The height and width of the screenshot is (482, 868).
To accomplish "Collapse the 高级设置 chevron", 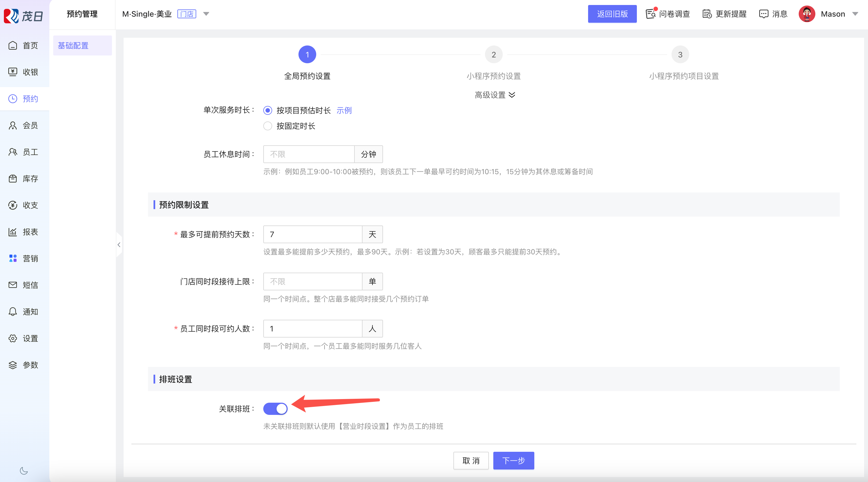I will 512,95.
